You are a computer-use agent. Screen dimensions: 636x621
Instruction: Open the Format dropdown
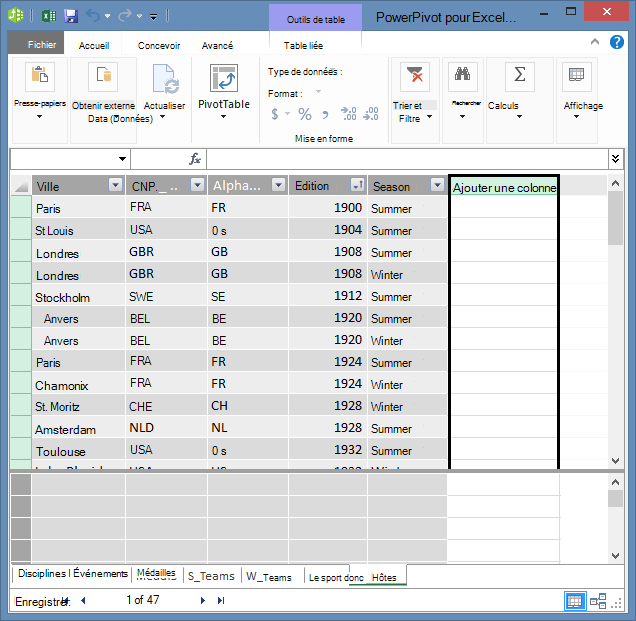[x=318, y=92]
